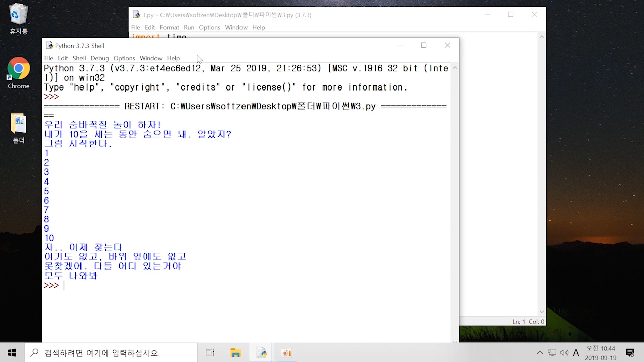
Task: Open the network status tray icon
Action: pos(552,353)
